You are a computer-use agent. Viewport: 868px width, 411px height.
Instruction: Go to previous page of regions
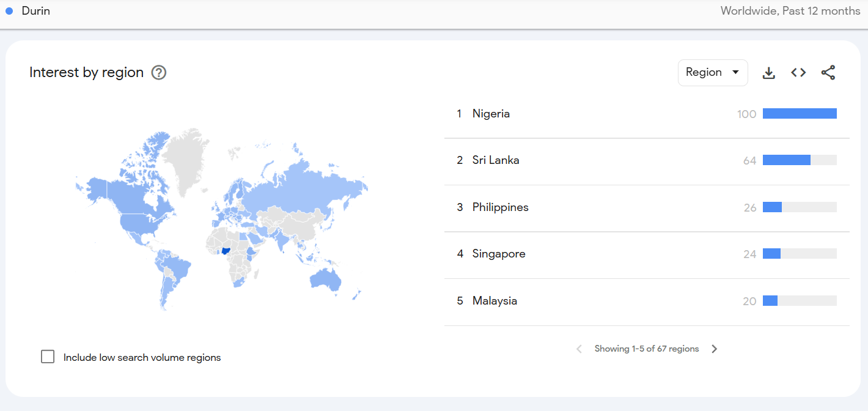click(579, 349)
